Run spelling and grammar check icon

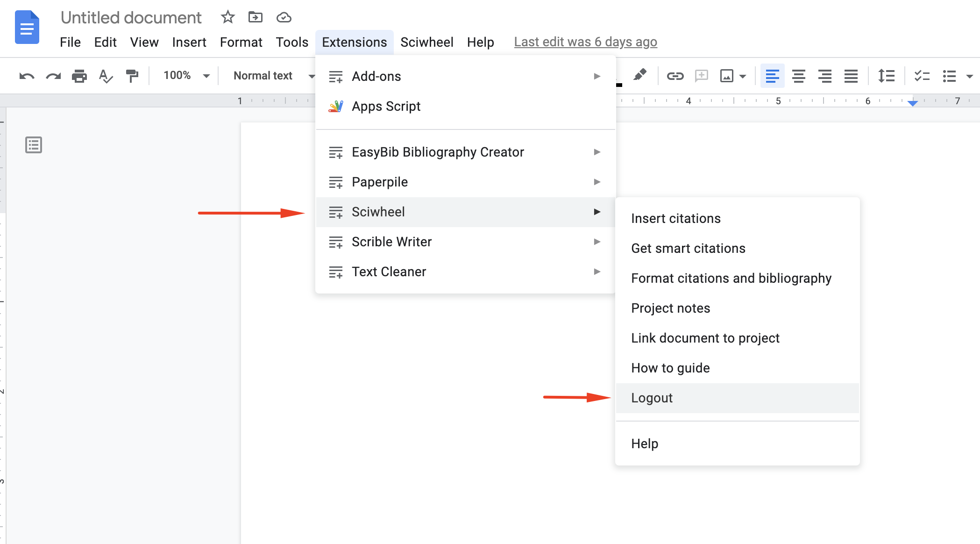coord(106,76)
